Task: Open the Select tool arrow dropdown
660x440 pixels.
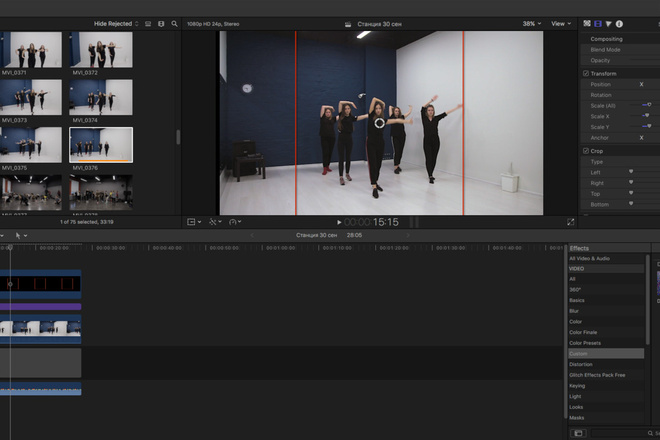Action: click(x=21, y=236)
